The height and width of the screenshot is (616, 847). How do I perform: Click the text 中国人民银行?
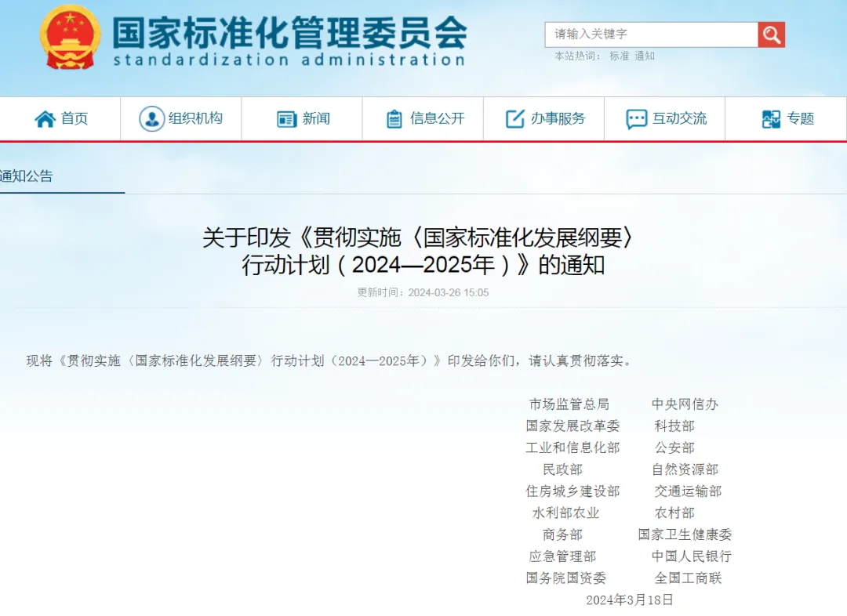tap(692, 556)
